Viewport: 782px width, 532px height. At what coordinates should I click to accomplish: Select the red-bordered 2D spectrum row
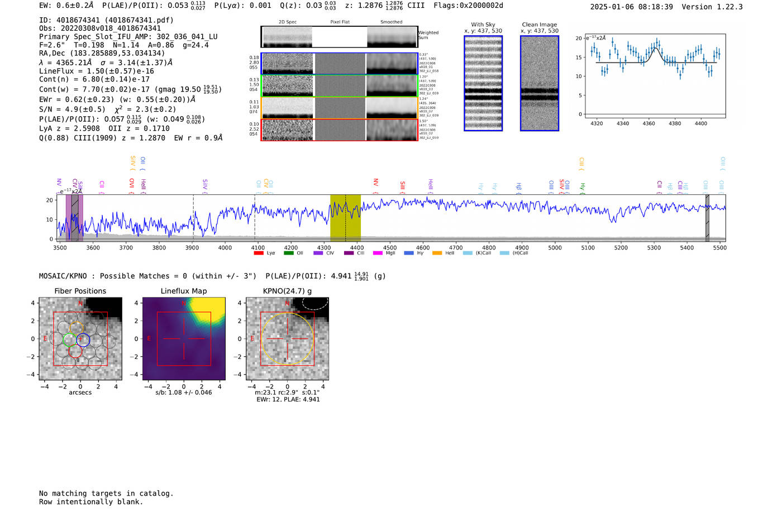340,130
